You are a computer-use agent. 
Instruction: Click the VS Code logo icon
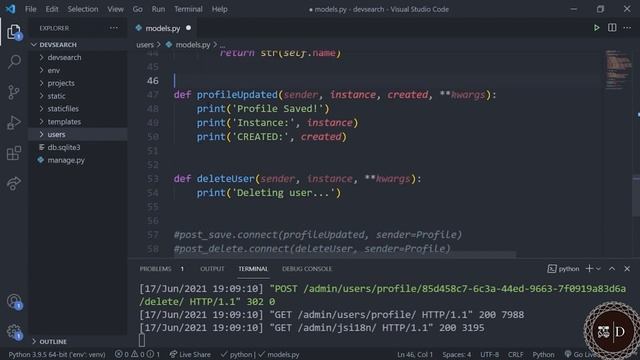point(11,9)
